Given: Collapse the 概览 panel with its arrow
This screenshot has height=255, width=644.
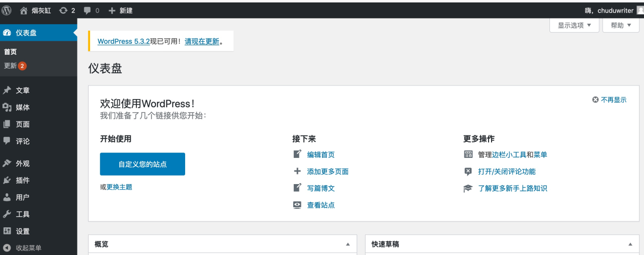Looking at the screenshot, I should coord(348,244).
